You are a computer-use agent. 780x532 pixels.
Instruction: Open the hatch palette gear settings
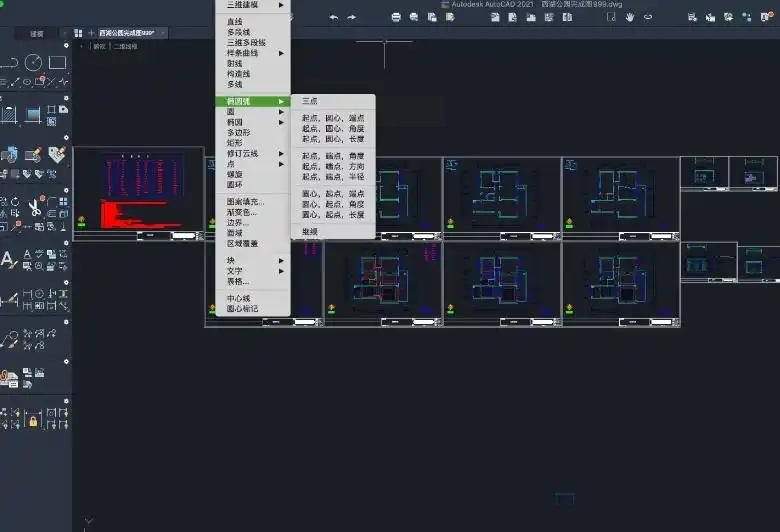click(x=66, y=98)
